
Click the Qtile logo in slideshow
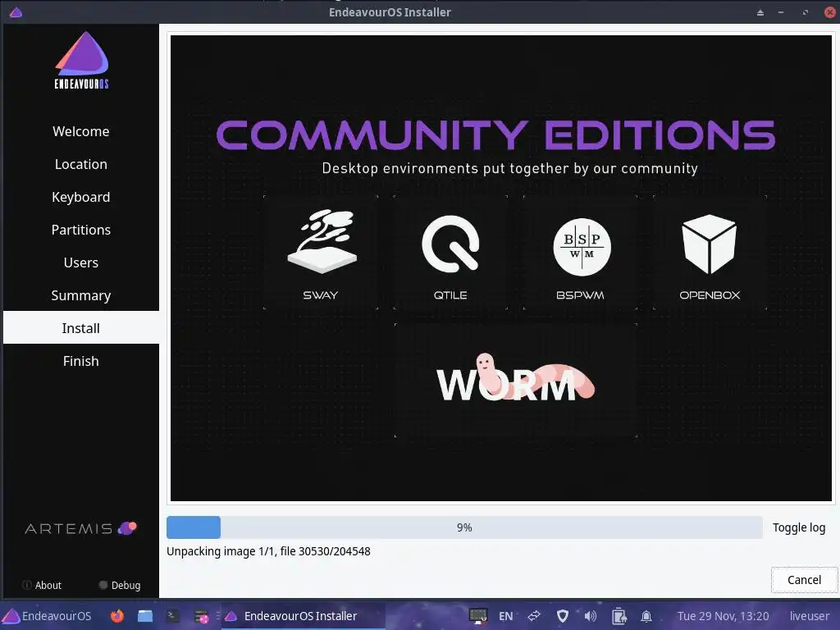point(450,244)
